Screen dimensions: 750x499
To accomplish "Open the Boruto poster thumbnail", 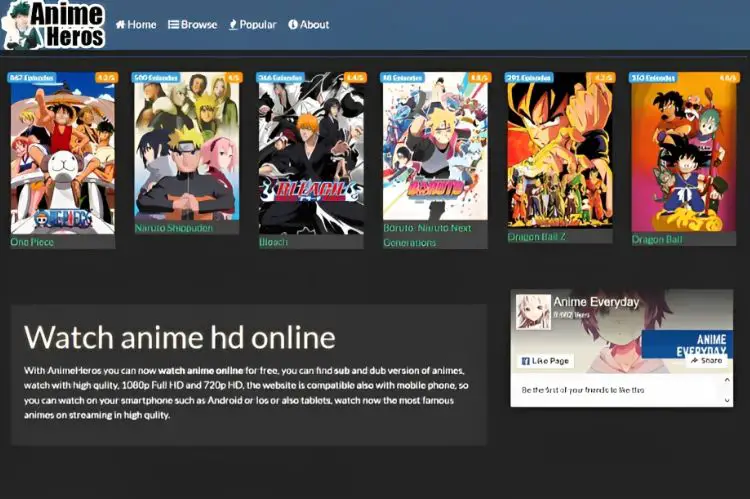I will point(435,146).
